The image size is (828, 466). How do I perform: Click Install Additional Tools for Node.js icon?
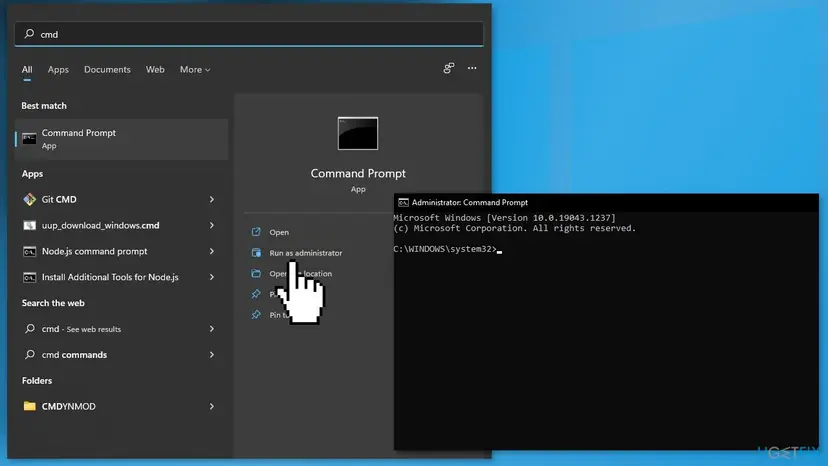point(30,277)
